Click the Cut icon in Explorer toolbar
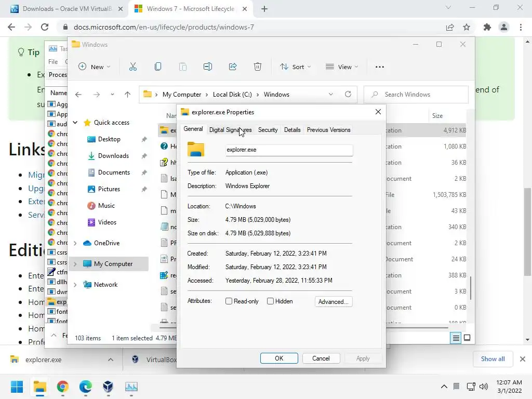This screenshot has width=532, height=399. tap(132, 67)
